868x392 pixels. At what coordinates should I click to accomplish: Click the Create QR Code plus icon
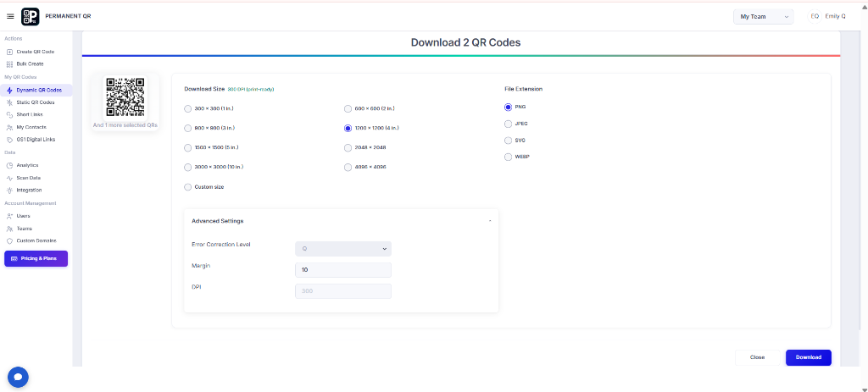(x=9, y=52)
